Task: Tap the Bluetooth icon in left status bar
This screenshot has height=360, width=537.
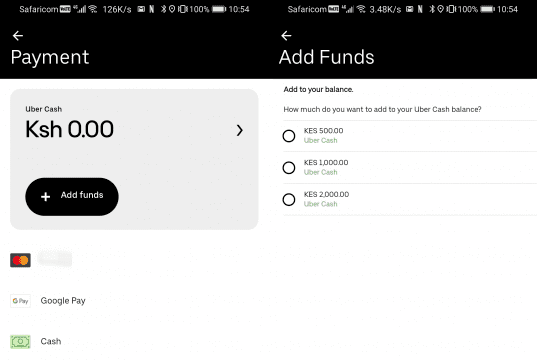Action: tap(163, 9)
